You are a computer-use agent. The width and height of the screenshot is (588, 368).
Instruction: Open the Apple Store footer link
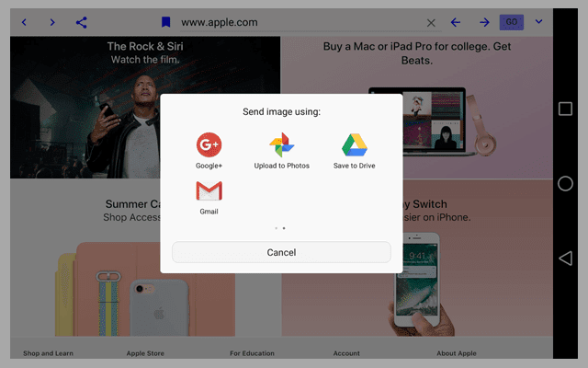click(x=147, y=353)
